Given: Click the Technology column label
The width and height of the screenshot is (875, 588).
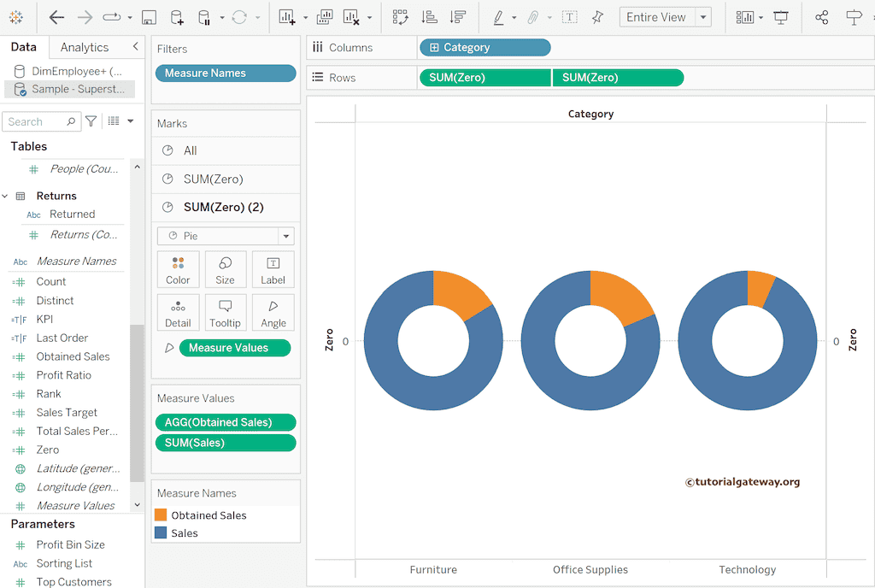Looking at the screenshot, I should tap(747, 569).
